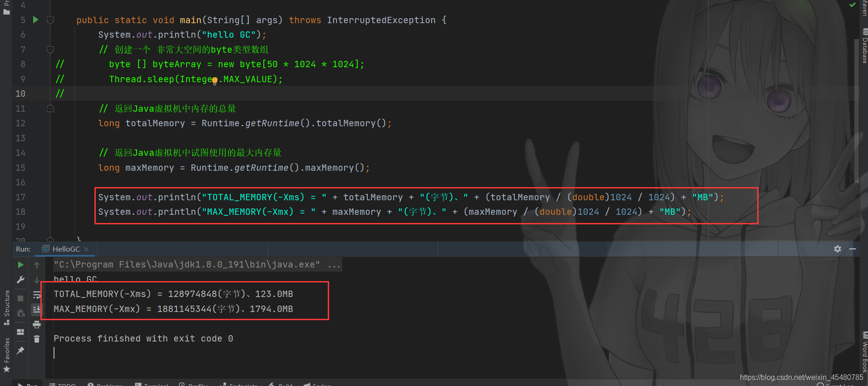
Task: Click the bug-with-arrow debug rerun icon
Action: pyautogui.click(x=20, y=313)
